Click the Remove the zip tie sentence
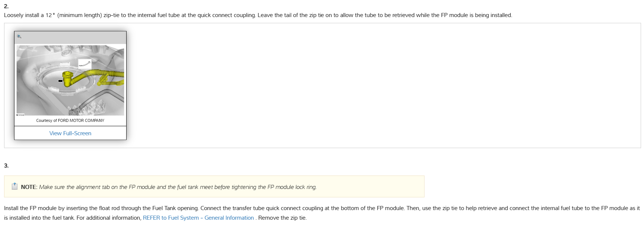This screenshot has height=226, width=644. click(282, 218)
